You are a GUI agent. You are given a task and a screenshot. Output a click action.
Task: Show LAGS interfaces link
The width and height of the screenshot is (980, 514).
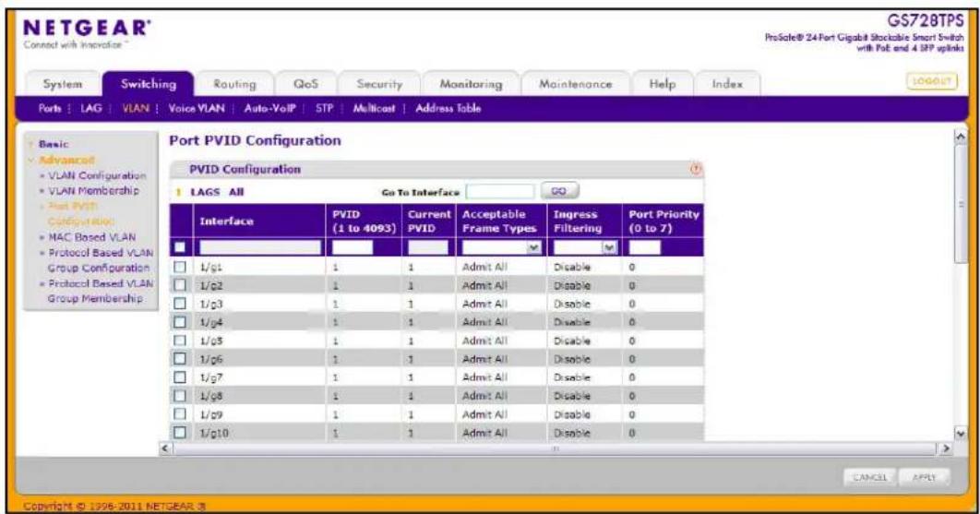205,192
